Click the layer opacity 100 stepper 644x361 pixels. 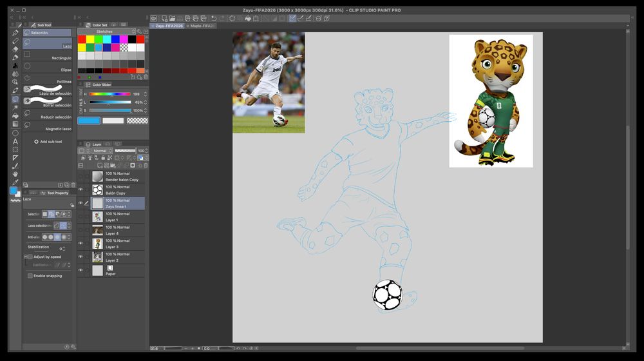point(147,151)
